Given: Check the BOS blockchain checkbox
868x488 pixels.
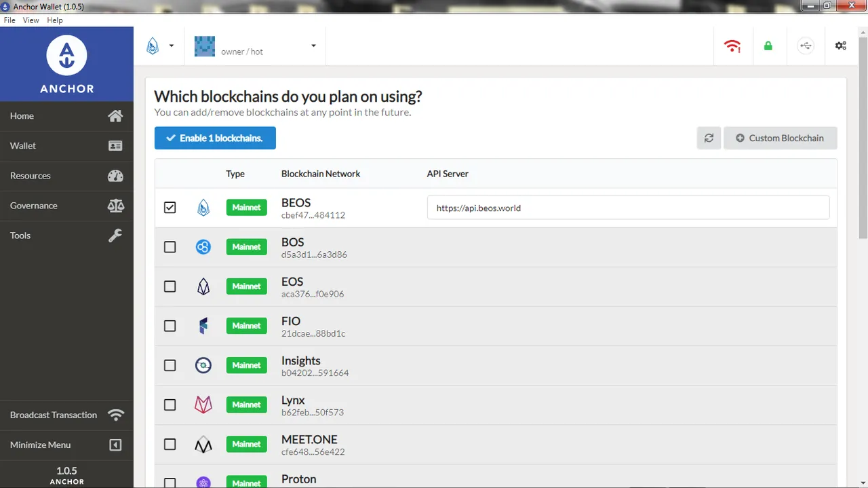Looking at the screenshot, I should [170, 247].
